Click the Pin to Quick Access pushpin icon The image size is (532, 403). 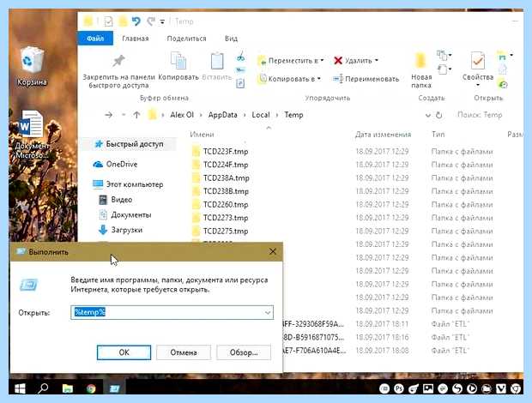tap(118, 61)
